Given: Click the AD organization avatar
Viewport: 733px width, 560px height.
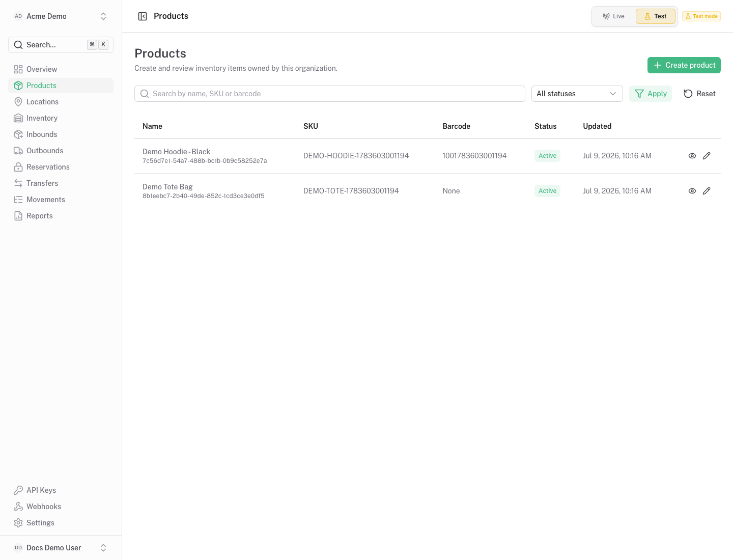Looking at the screenshot, I should (x=18, y=16).
